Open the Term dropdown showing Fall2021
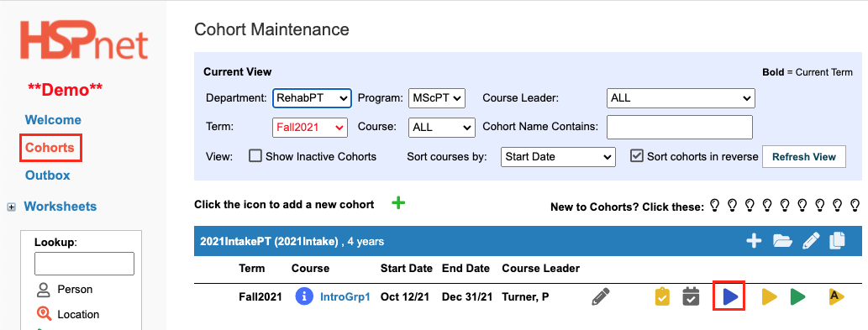This screenshot has width=868, height=330. tap(310, 127)
